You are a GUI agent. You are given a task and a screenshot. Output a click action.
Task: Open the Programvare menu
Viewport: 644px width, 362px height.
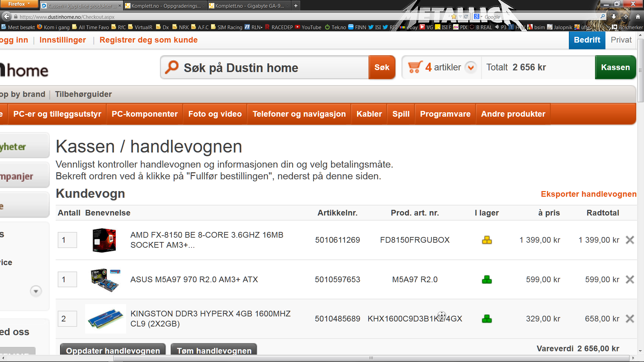click(x=445, y=114)
